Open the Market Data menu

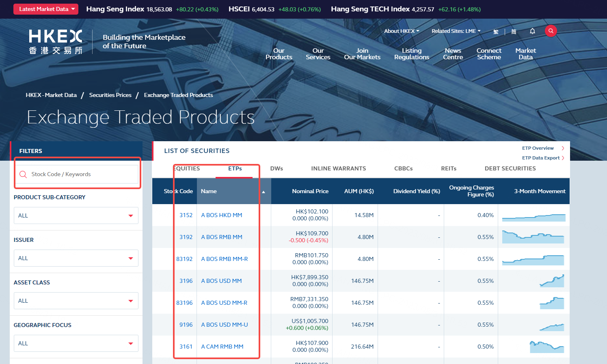[525, 54]
